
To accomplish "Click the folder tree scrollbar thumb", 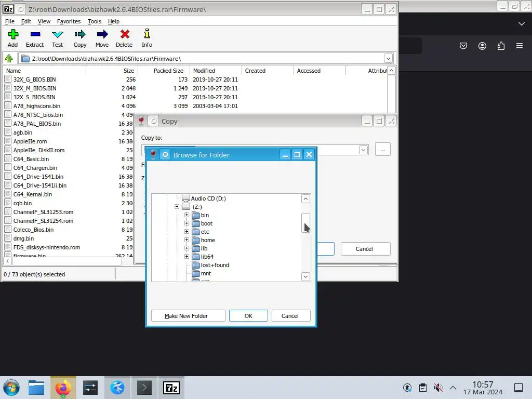I will [305, 223].
